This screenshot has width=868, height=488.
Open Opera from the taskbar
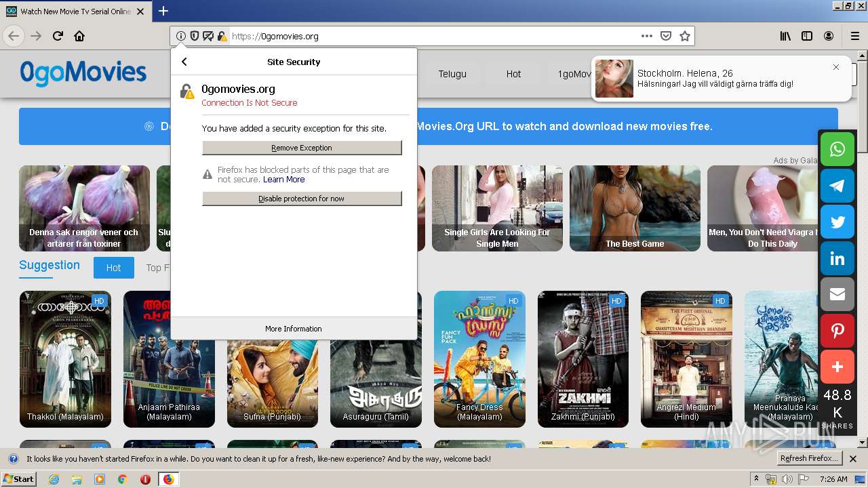145,479
